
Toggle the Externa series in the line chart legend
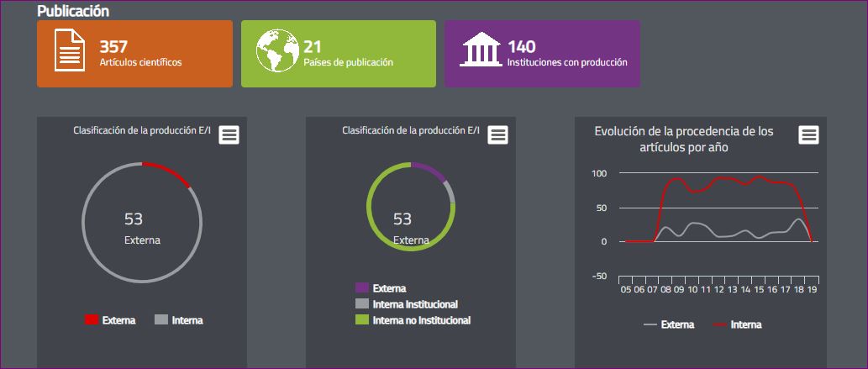(669, 324)
